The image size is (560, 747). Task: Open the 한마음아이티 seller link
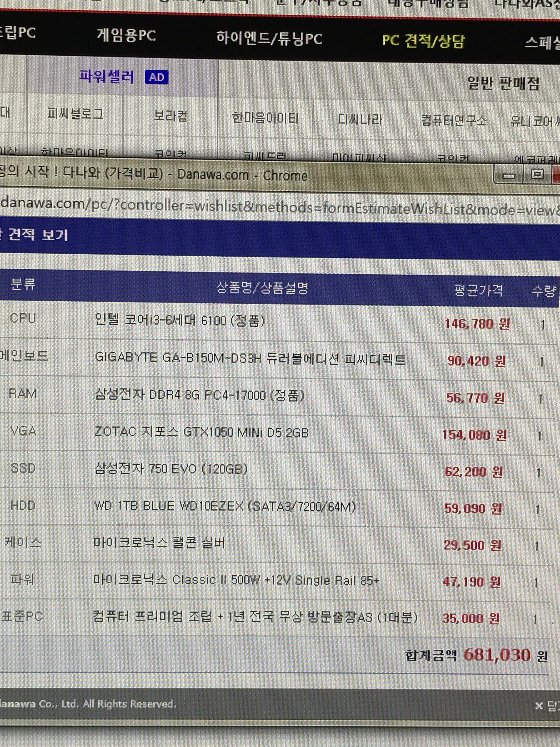pyautogui.click(x=265, y=118)
